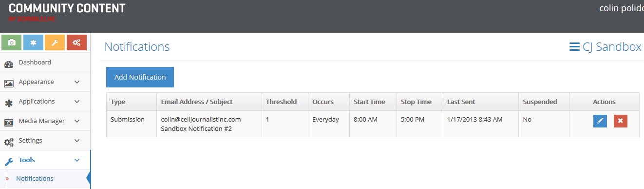Click the red gears icon button
The height and width of the screenshot is (189, 644).
click(x=76, y=42)
